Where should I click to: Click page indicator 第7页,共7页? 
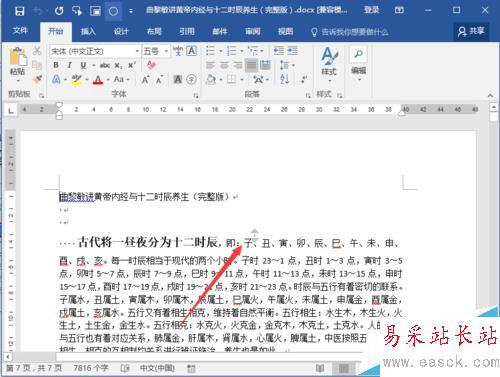click(34, 368)
